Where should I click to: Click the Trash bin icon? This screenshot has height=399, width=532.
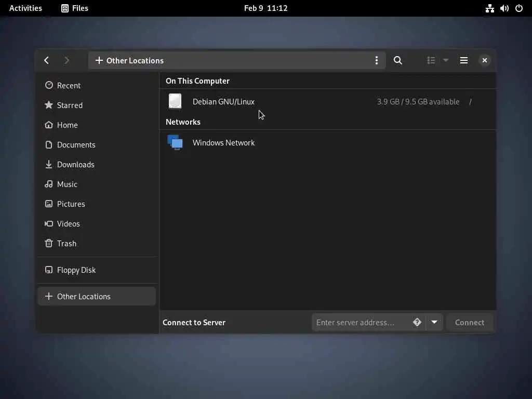pyautogui.click(x=49, y=243)
